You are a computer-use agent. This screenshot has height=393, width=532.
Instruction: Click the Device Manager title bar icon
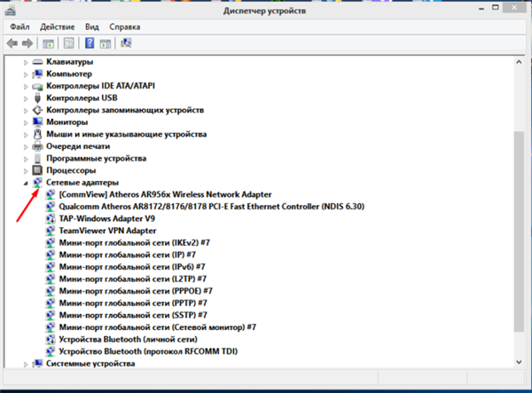point(10,11)
